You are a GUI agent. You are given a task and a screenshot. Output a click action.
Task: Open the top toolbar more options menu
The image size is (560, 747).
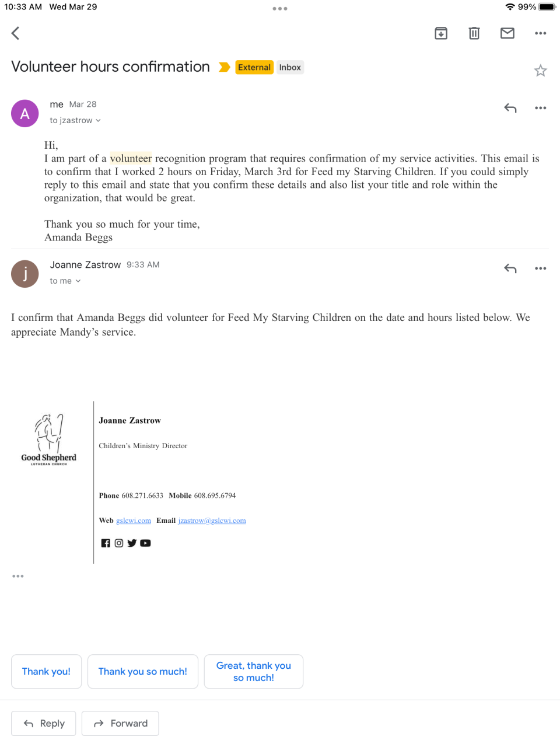coord(541,33)
